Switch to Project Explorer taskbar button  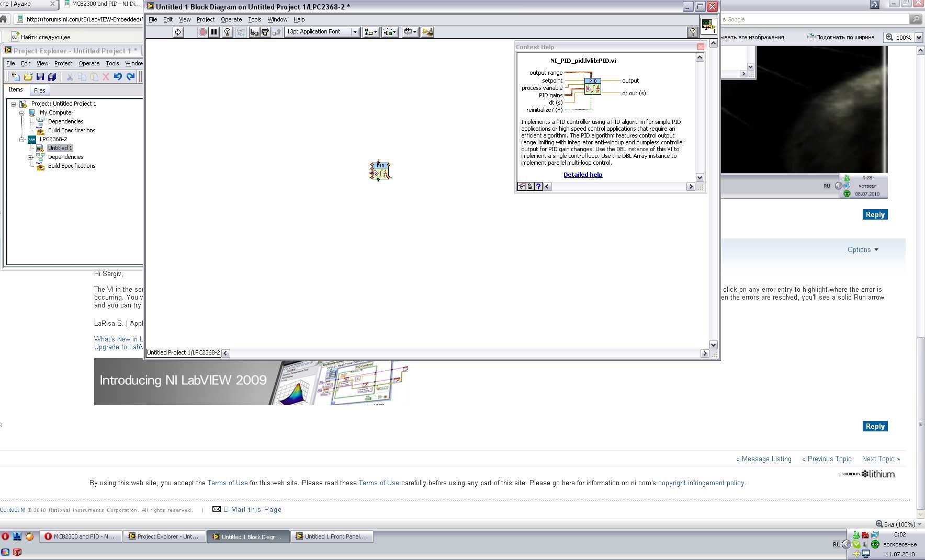pos(164,536)
